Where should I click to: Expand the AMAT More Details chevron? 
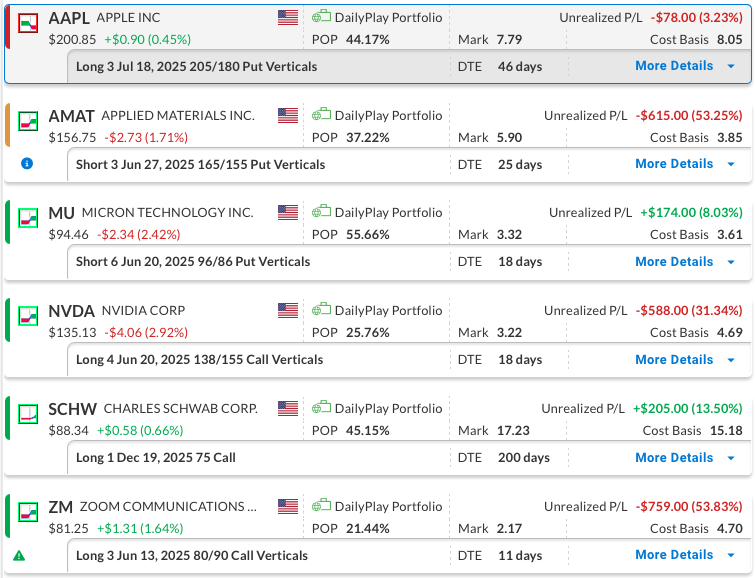[x=731, y=165]
